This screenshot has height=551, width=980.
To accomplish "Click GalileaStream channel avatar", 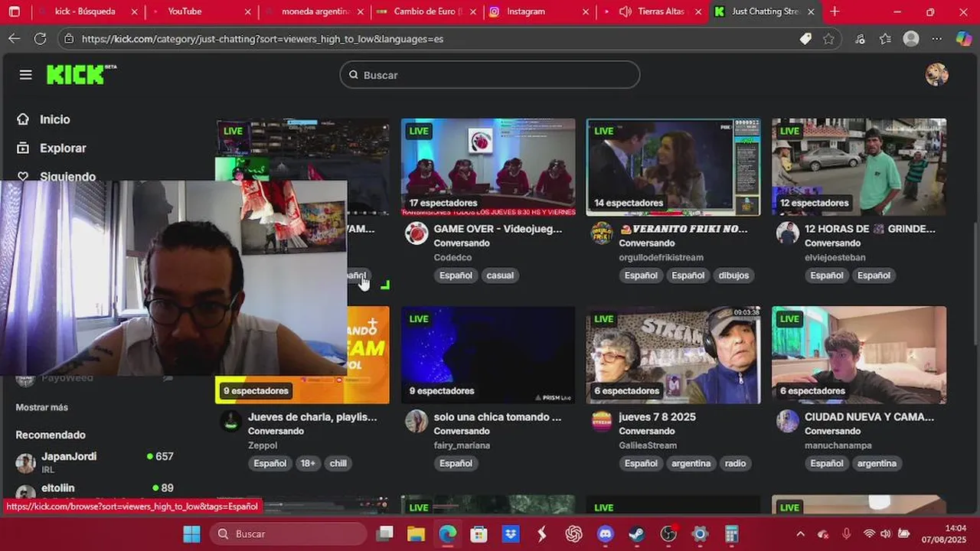I will coord(602,421).
